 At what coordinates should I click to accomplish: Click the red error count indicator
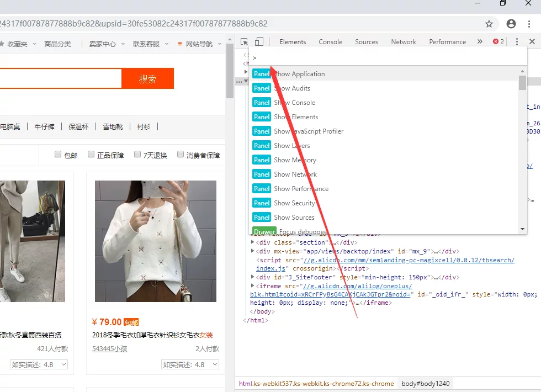[498, 41]
